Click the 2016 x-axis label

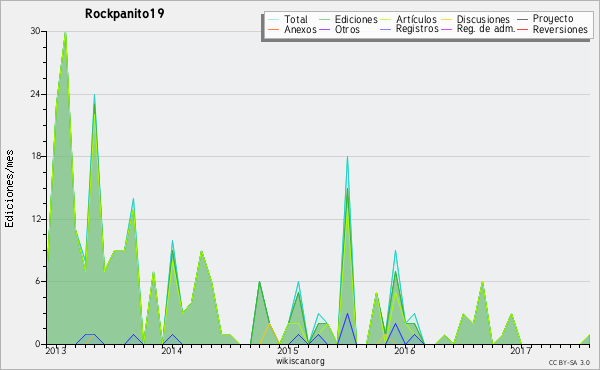404,351
